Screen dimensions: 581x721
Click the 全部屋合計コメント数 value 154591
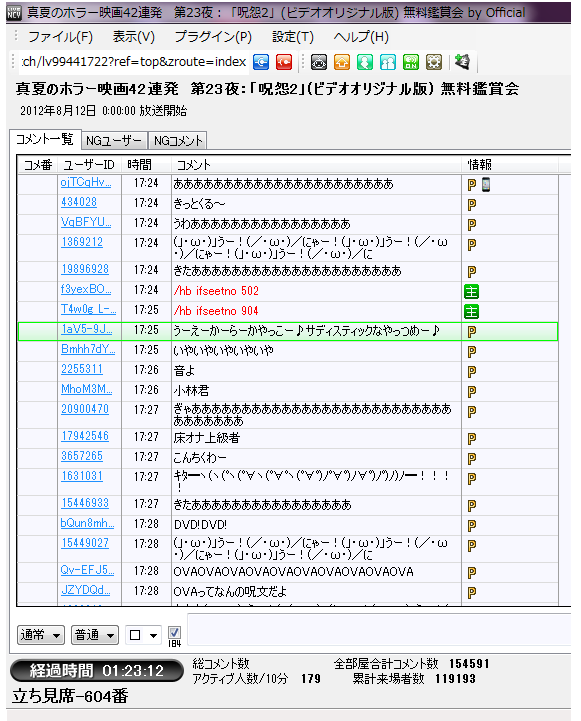point(469,664)
